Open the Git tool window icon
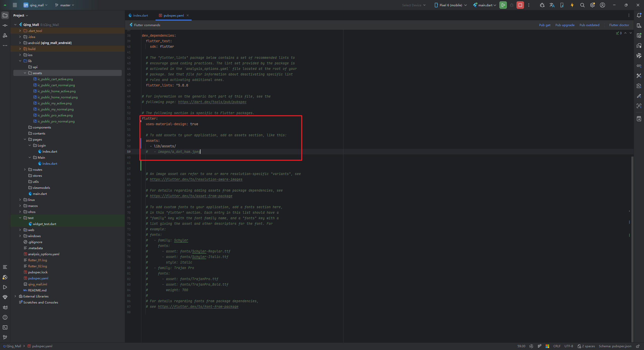Viewport: 644px width, 350px height. pyautogui.click(x=5, y=337)
